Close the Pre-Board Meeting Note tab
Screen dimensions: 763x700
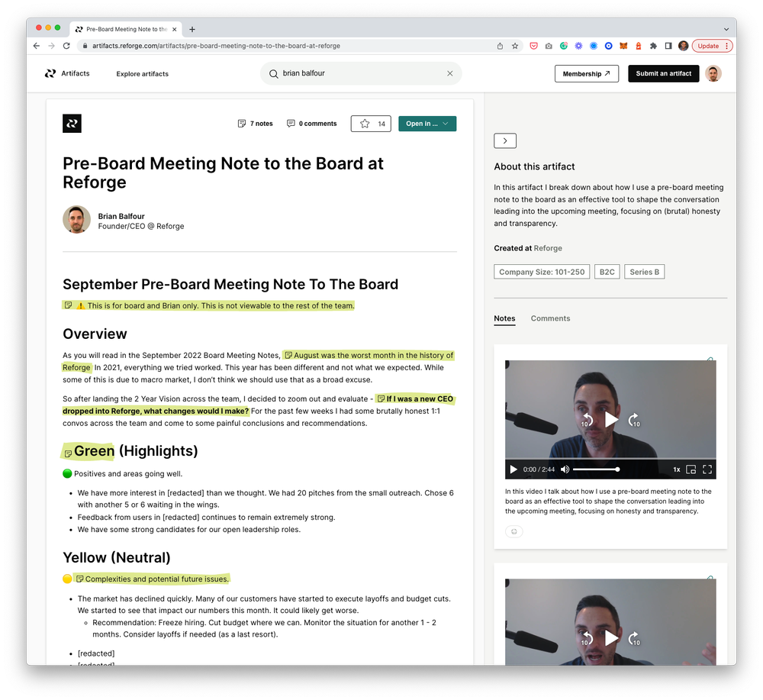174,29
